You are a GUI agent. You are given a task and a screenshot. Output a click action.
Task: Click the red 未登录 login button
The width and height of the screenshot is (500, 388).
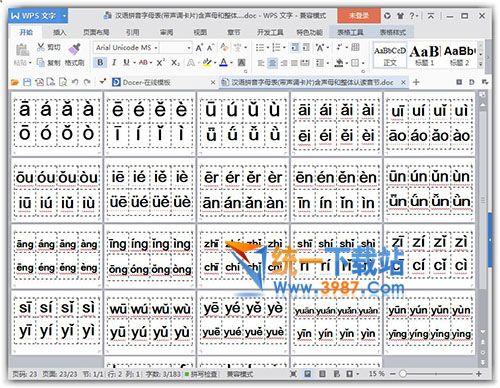359,16
